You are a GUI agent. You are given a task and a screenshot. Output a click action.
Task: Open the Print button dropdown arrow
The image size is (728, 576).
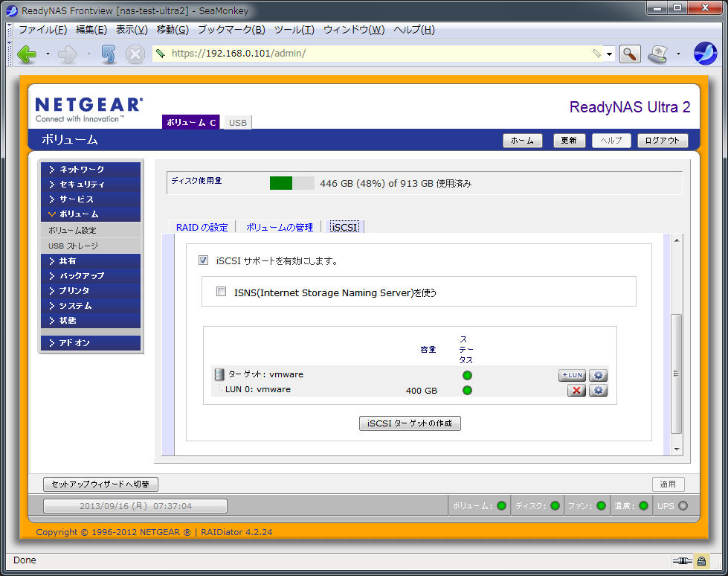(x=678, y=54)
